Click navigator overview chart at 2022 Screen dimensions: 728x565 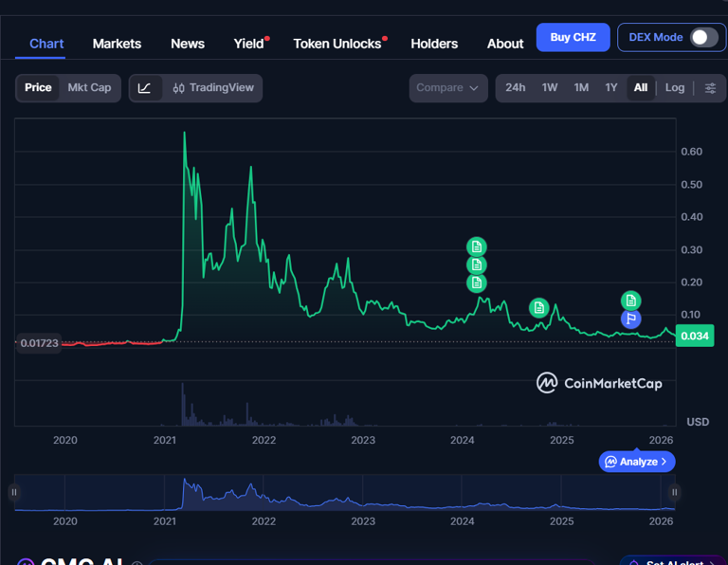click(x=264, y=493)
